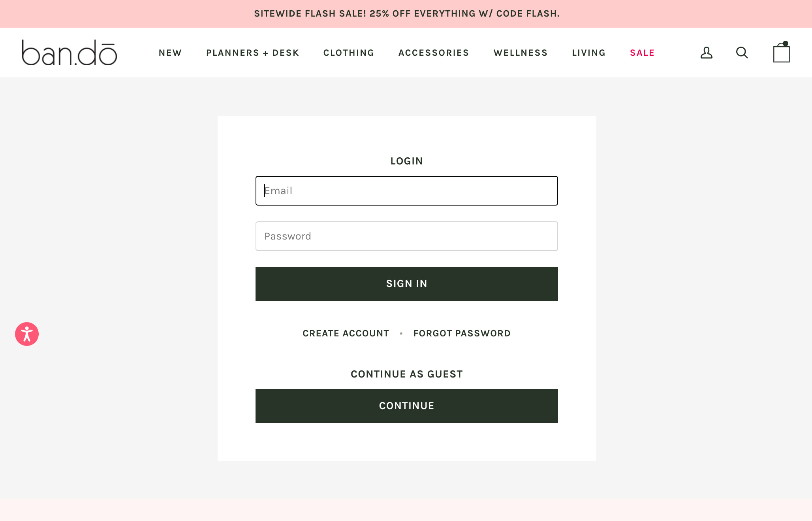The width and height of the screenshot is (812, 521).
Task: Click the CREATE ACCOUNT link
Action: [346, 333]
